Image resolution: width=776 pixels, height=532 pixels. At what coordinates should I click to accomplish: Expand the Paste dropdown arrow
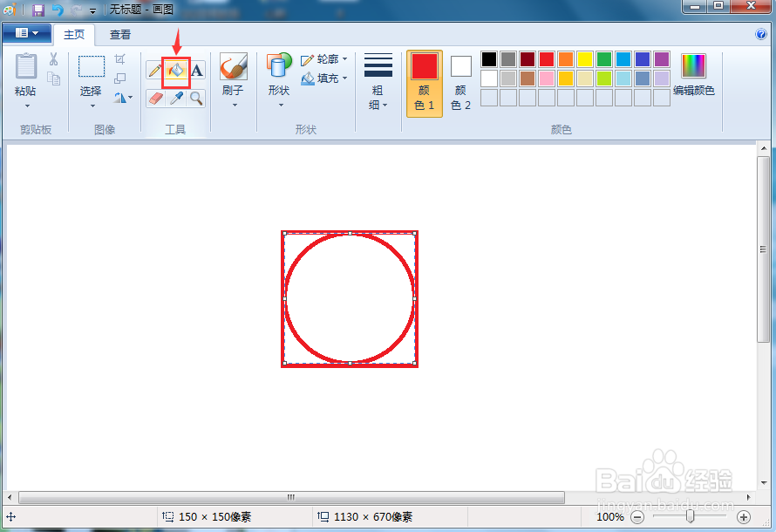(27, 106)
